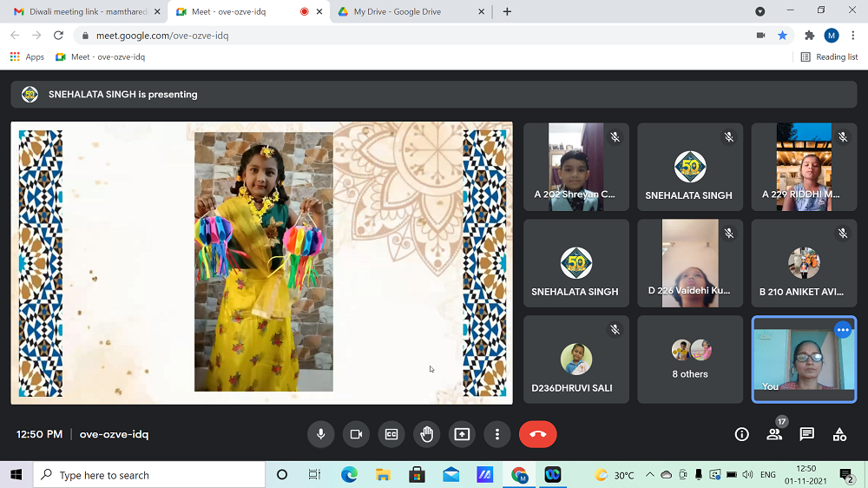Leave the call with red hang-up button
Viewport: 868px width, 488px height.
pos(537,434)
